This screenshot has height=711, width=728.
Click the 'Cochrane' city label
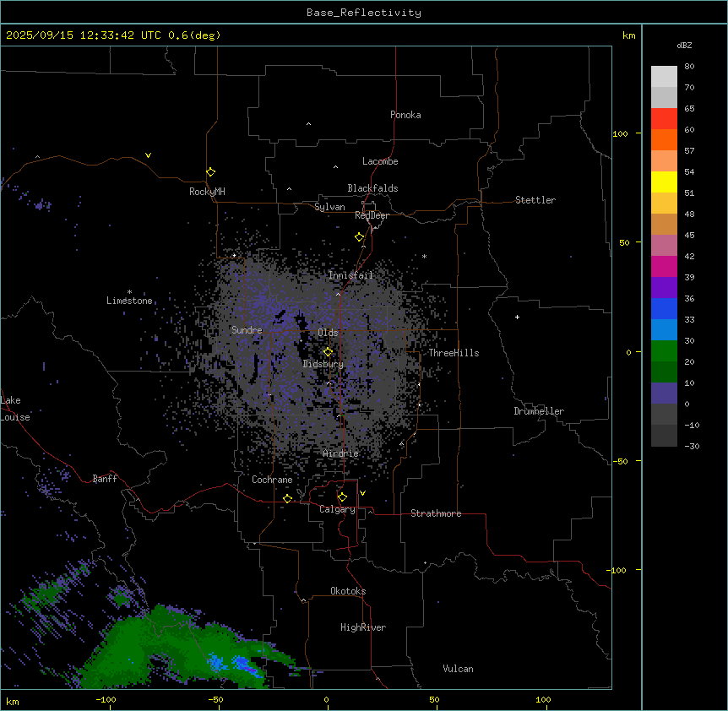[x=272, y=480]
